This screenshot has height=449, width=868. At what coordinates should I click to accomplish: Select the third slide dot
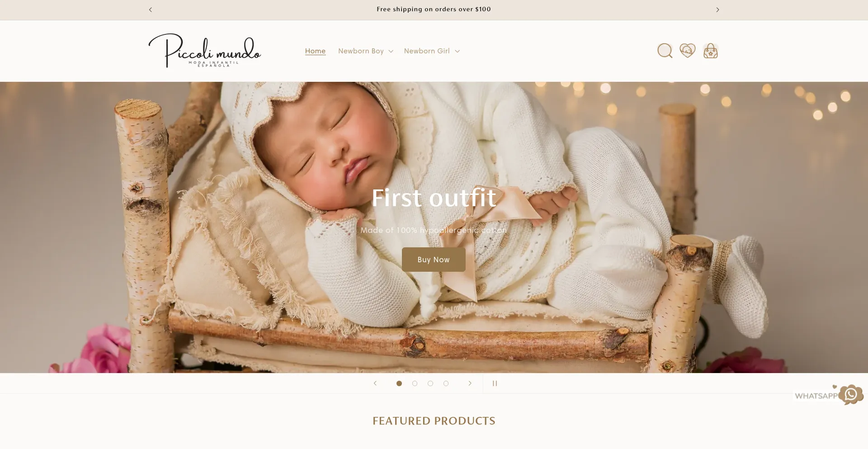(x=430, y=383)
